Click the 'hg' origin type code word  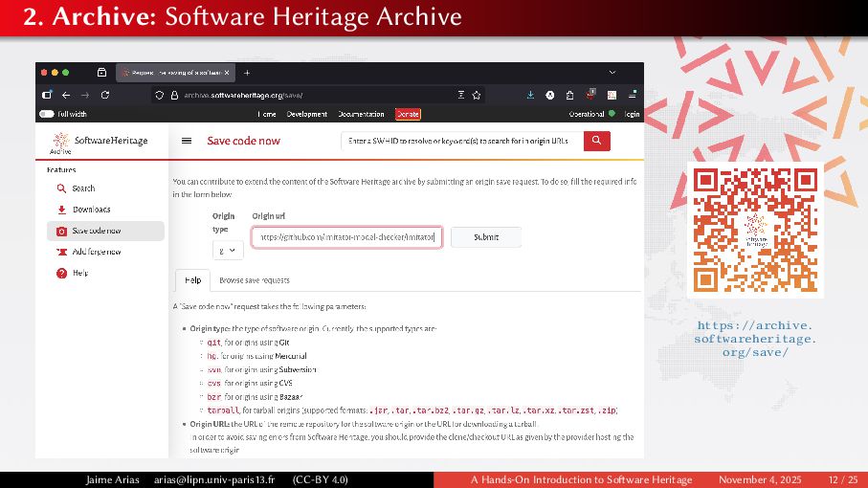point(212,356)
